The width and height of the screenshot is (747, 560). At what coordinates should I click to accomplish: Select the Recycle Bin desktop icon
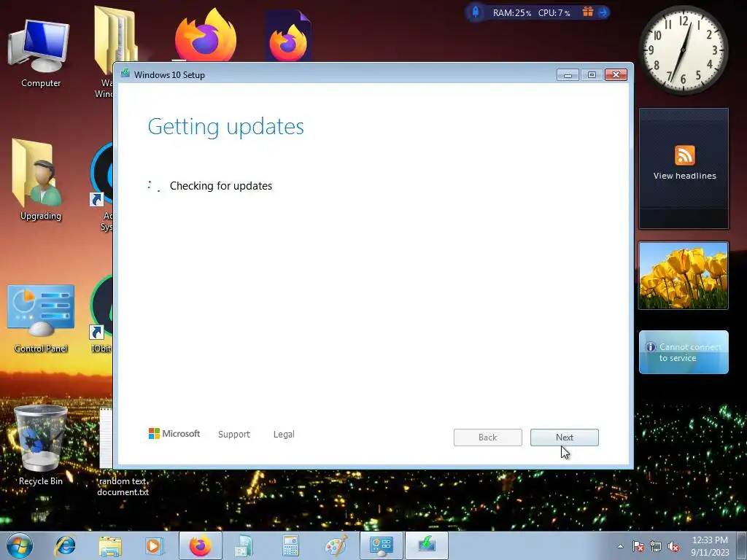41,446
